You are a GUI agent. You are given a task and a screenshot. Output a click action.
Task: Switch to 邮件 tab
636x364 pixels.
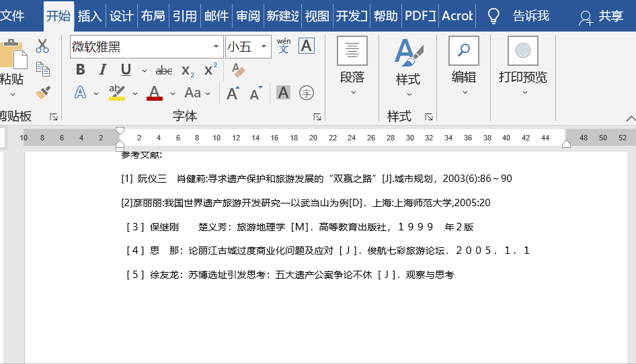pos(216,16)
